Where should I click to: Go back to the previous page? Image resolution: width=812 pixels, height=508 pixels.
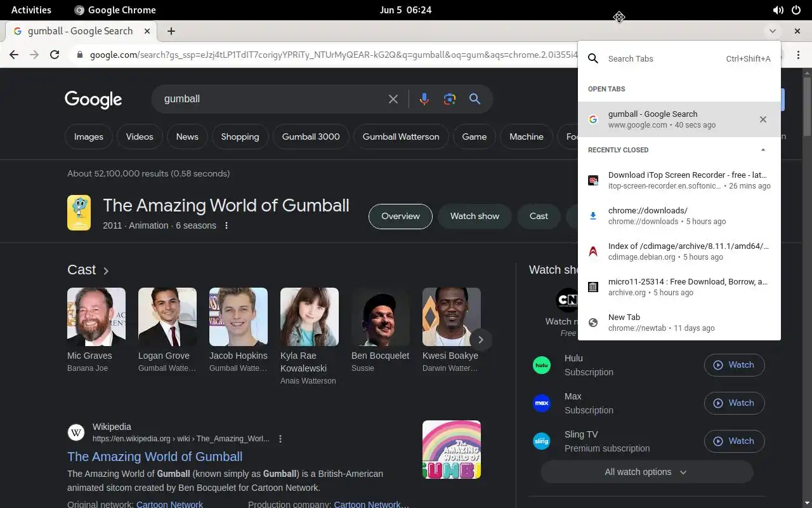(x=14, y=55)
